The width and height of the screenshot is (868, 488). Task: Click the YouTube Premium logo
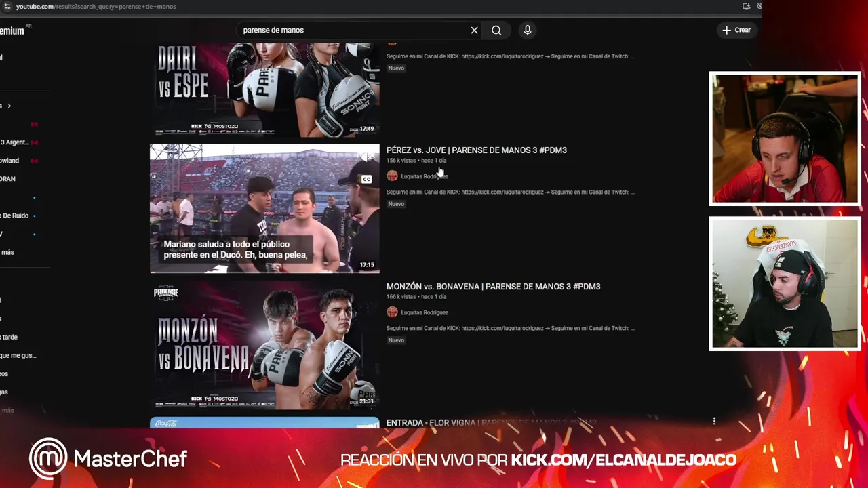coord(14,30)
